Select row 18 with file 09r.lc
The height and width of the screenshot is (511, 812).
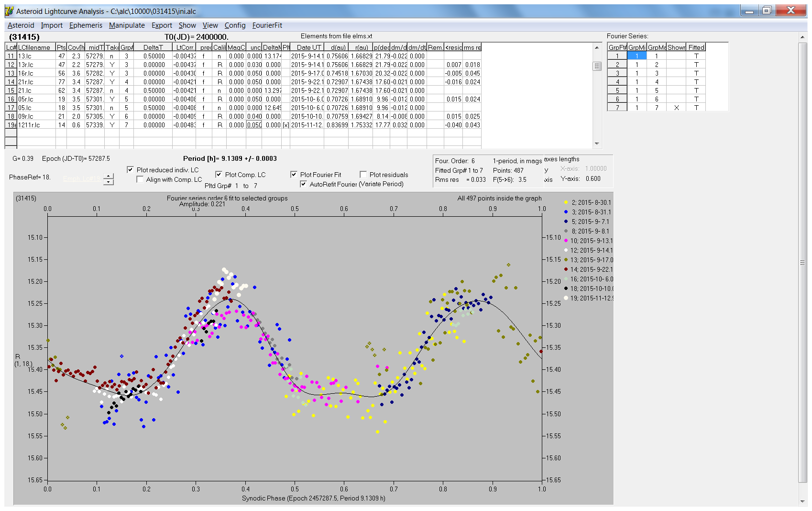(243, 116)
